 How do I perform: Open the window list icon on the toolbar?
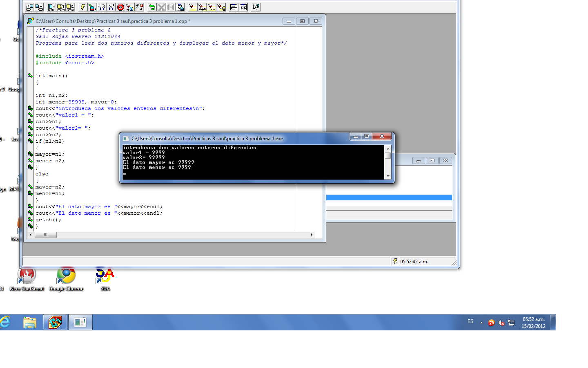(234, 7)
